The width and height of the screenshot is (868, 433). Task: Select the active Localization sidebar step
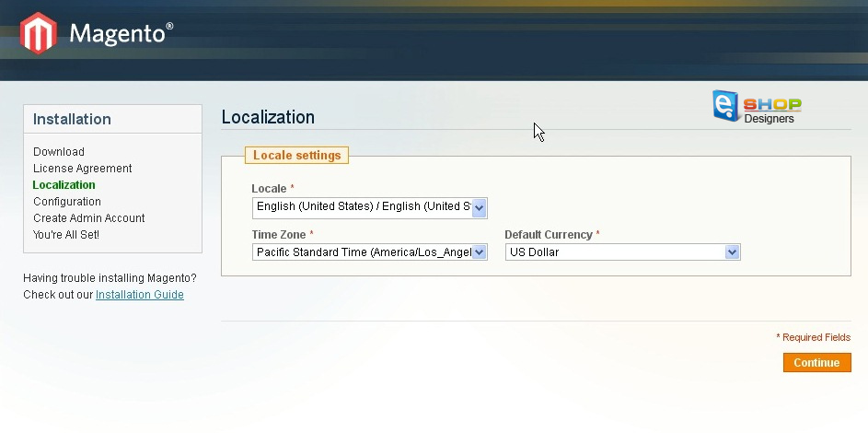pos(64,185)
